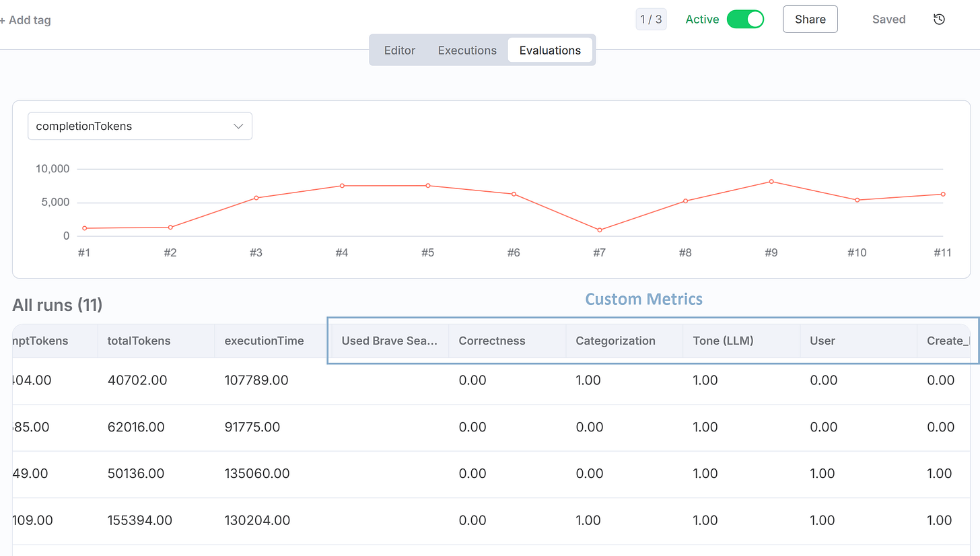
Task: Select run #9 peak data point on chart
Action: 771,182
